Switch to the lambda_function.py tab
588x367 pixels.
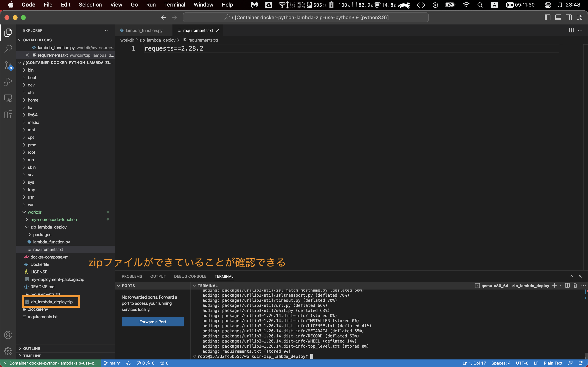pyautogui.click(x=144, y=30)
